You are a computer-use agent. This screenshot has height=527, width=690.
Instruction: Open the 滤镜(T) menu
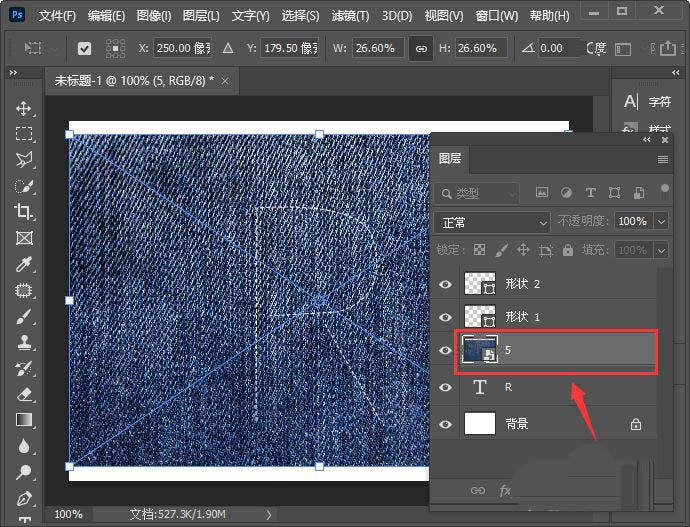click(350, 16)
